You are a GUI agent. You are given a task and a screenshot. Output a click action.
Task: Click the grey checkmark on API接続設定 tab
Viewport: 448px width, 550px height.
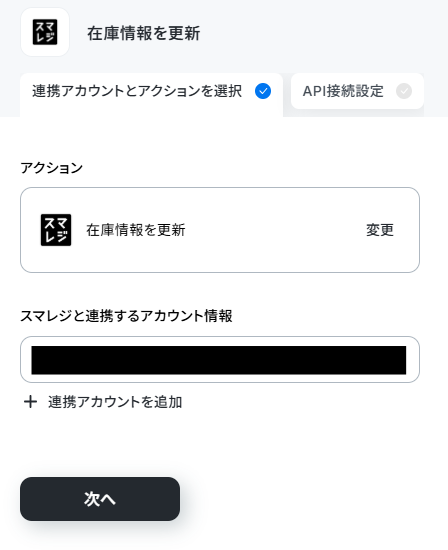(404, 91)
